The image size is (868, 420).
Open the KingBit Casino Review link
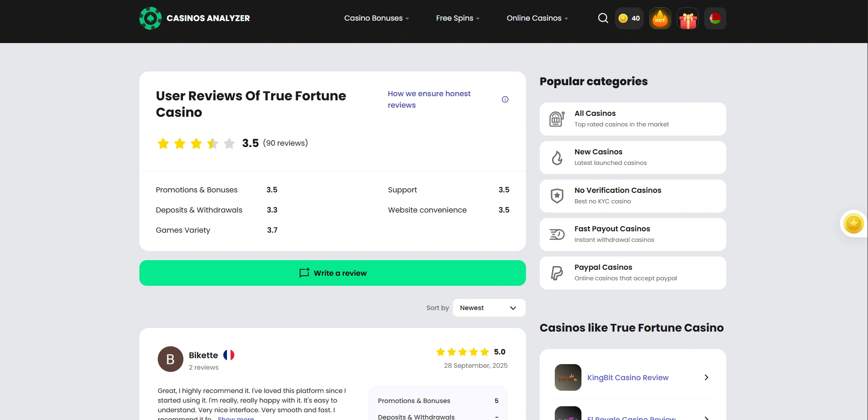(628, 377)
